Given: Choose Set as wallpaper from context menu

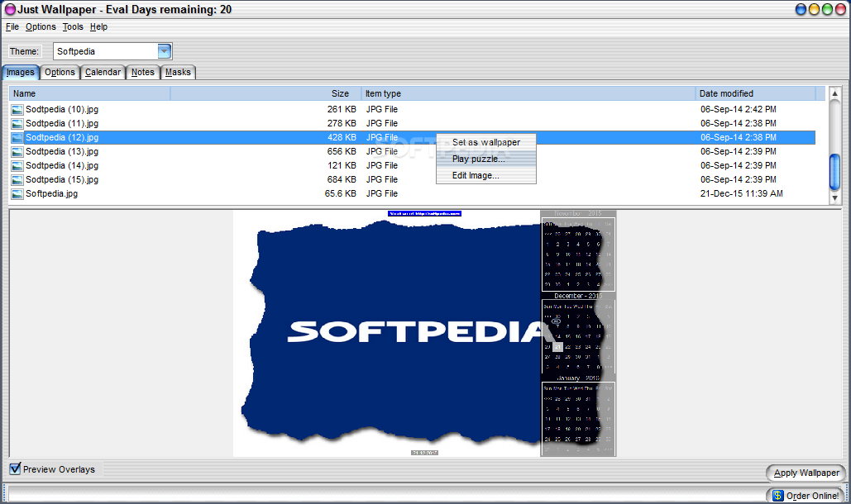Looking at the screenshot, I should [x=486, y=143].
